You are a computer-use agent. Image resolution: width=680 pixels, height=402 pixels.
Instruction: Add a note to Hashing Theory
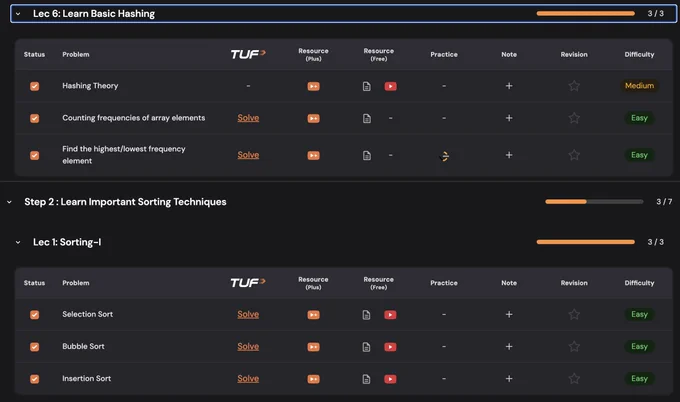509,86
